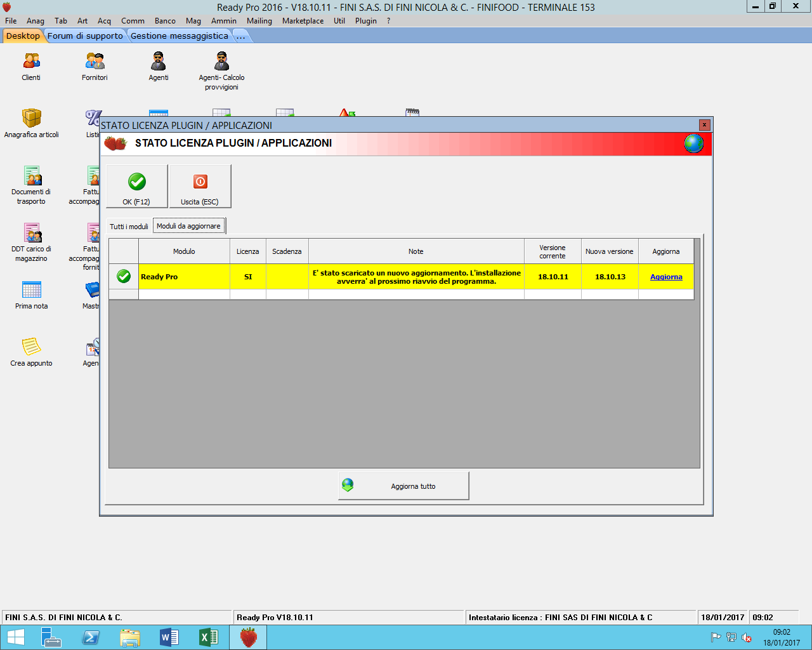
Task: Open the Fornitori desktop icon
Action: click(95, 67)
